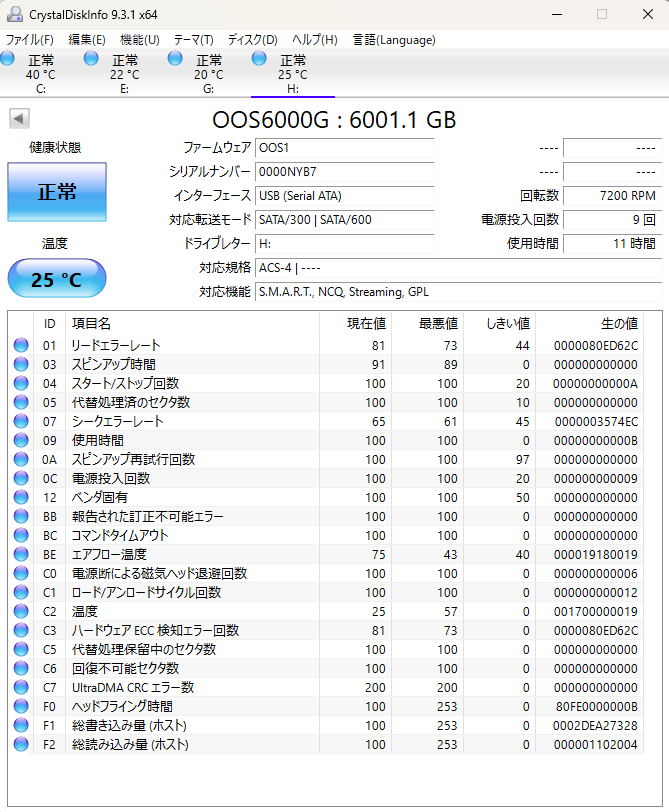Open the ヘルプ(H) menu
669x812 pixels.
coord(314,40)
